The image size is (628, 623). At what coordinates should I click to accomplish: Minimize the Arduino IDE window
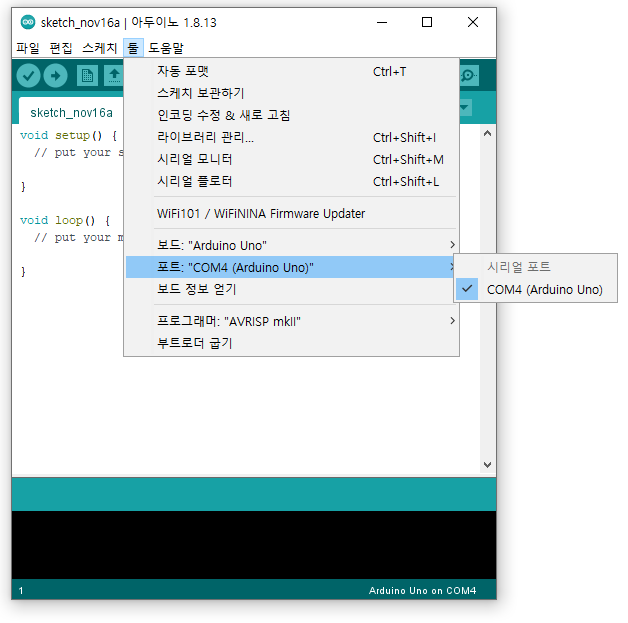(382, 22)
